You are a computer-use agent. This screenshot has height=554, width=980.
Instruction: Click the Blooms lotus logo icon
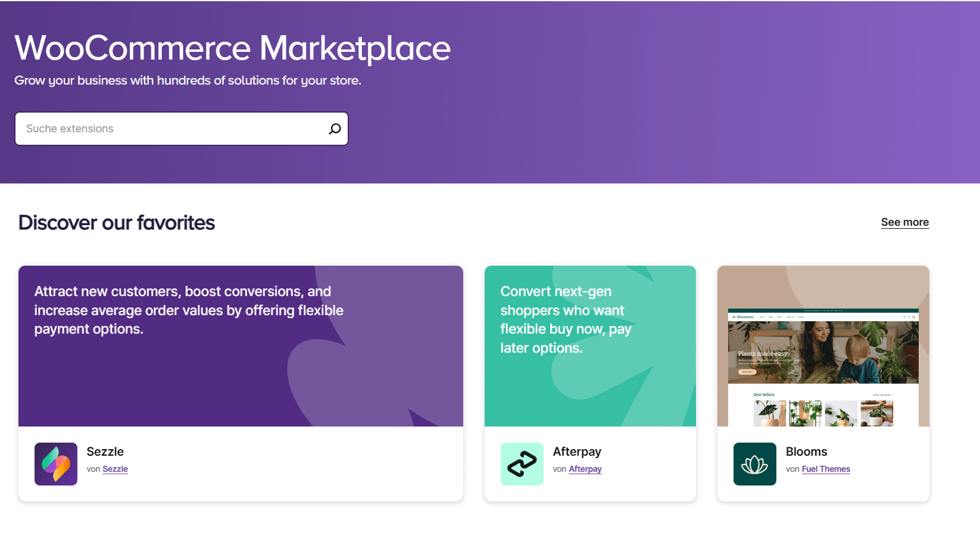point(754,464)
